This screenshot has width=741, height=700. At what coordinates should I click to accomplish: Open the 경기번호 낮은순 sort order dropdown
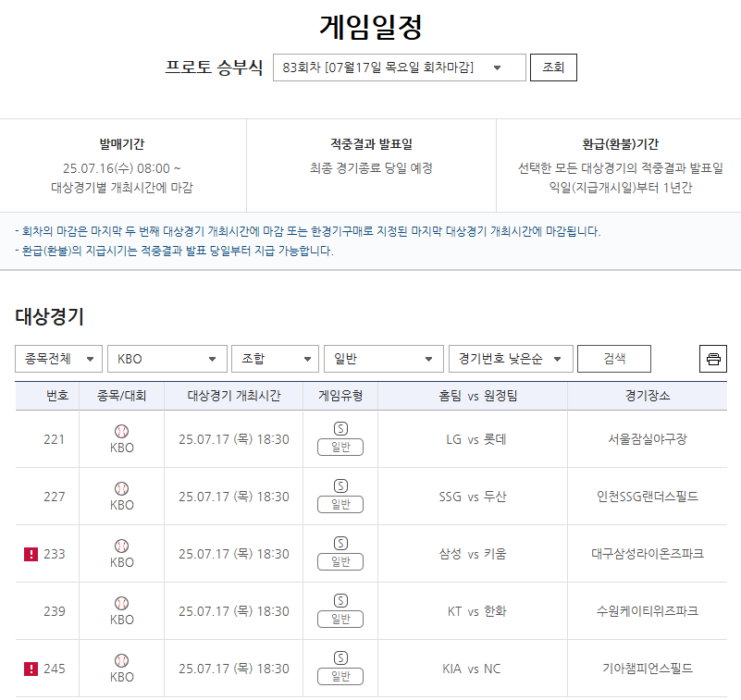(x=509, y=359)
